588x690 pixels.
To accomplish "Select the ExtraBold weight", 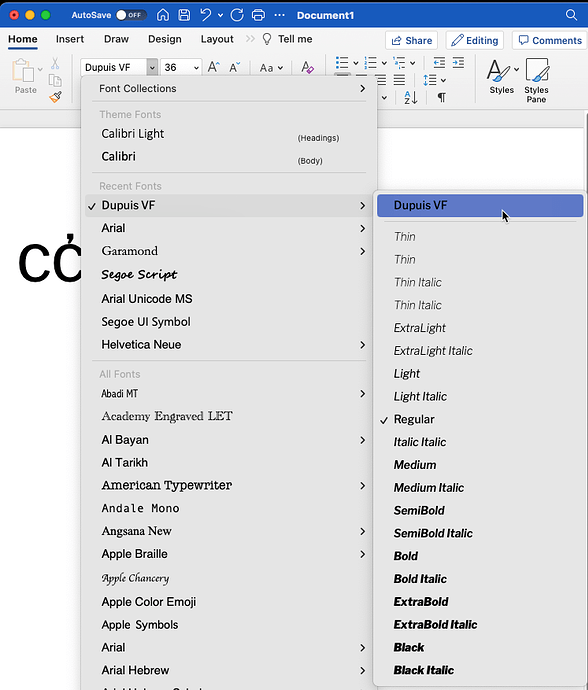I will pyautogui.click(x=480, y=602).
